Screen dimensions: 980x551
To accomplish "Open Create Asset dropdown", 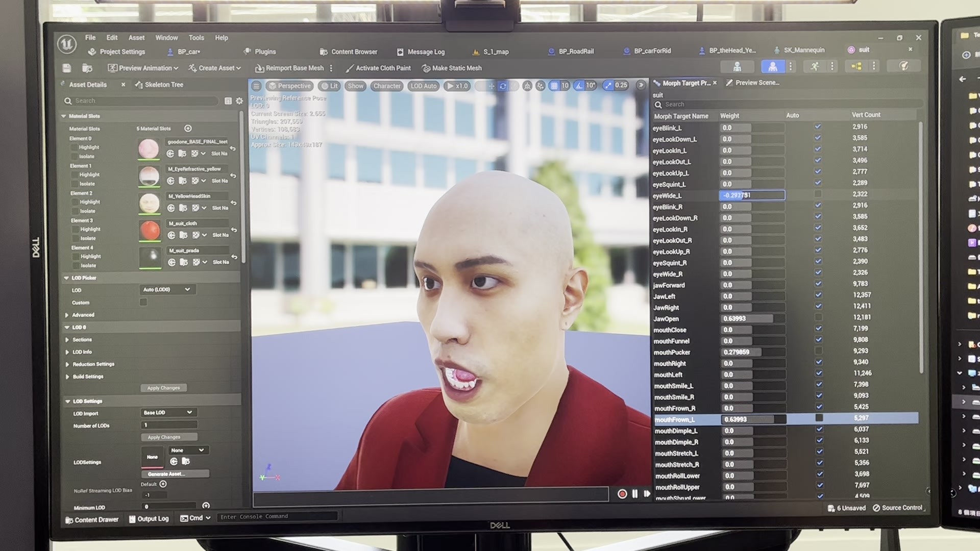I will click(x=214, y=68).
